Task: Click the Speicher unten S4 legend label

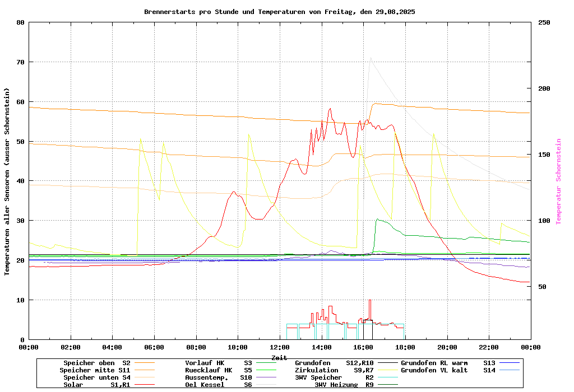Action: tap(97, 377)
